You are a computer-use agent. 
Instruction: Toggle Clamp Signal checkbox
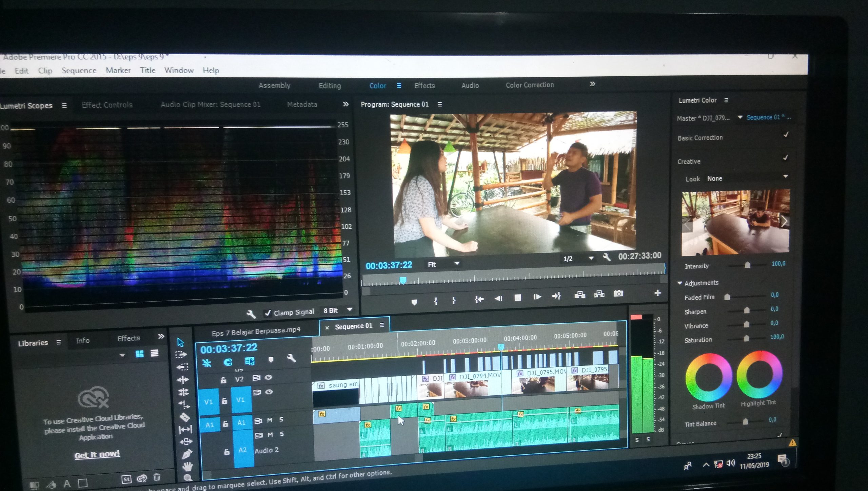[x=268, y=313]
